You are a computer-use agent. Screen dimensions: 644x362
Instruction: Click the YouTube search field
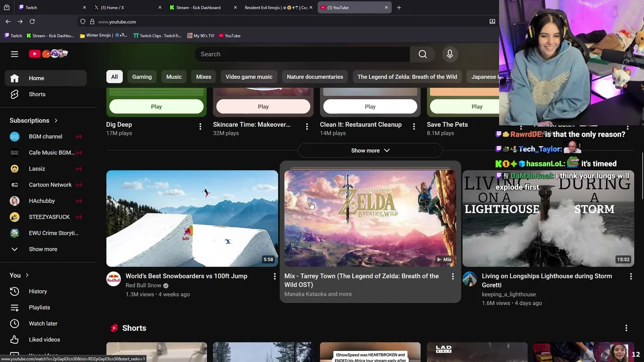click(x=302, y=54)
